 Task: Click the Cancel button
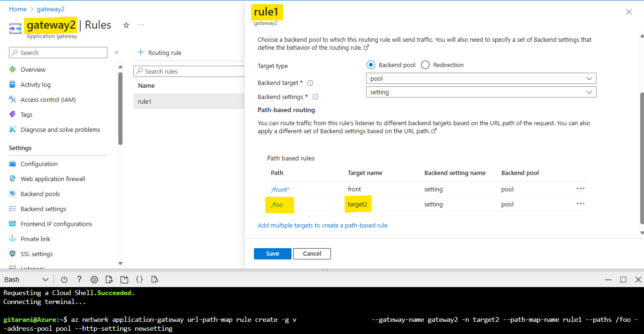pos(312,254)
